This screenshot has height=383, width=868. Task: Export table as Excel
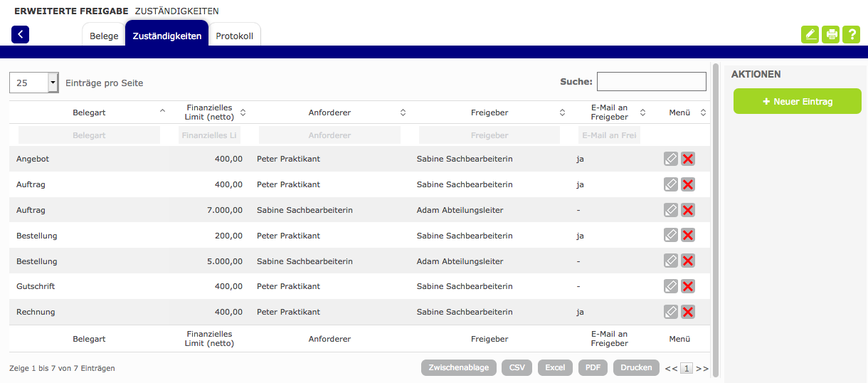click(x=555, y=367)
